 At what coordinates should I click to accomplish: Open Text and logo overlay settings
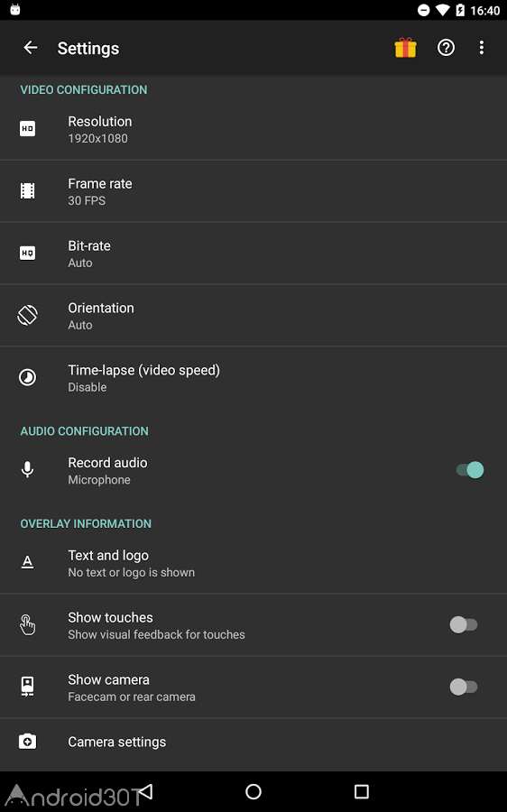pos(253,563)
